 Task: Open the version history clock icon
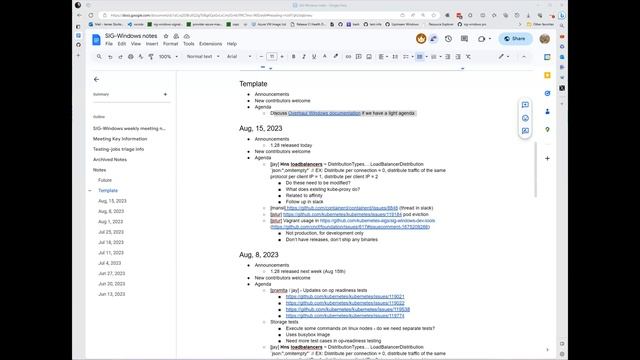coord(448,39)
